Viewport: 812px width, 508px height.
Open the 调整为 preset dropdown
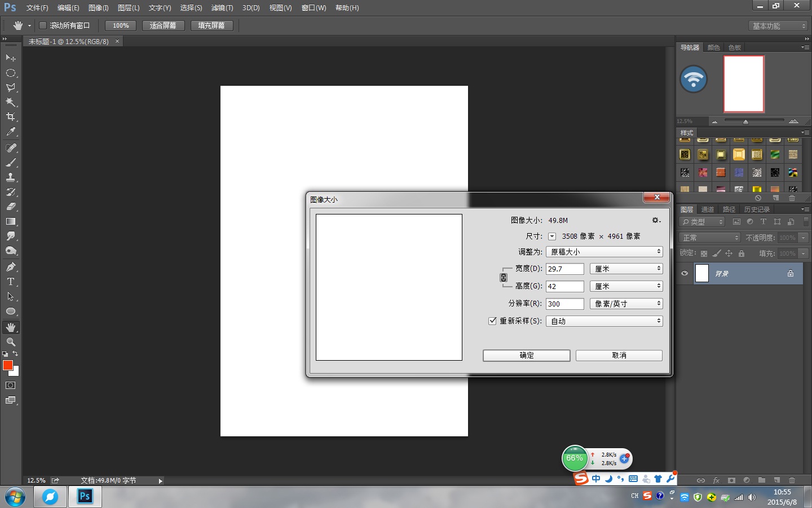(604, 252)
